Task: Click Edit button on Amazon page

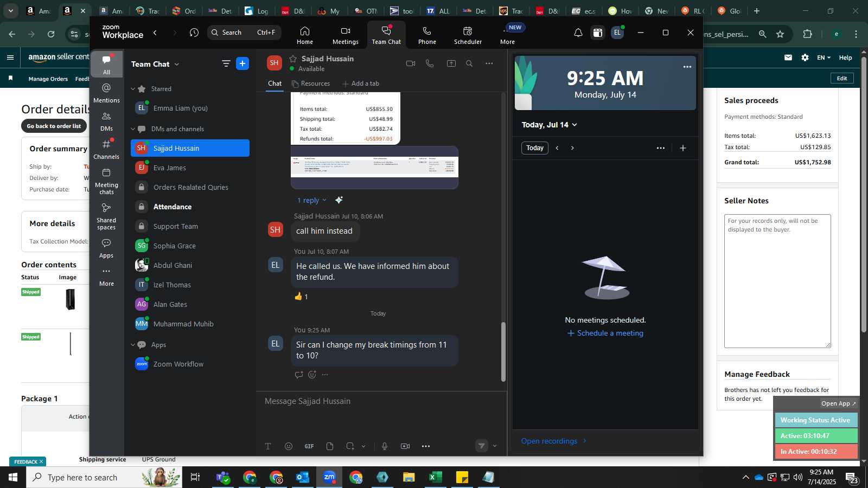Action: point(842,78)
